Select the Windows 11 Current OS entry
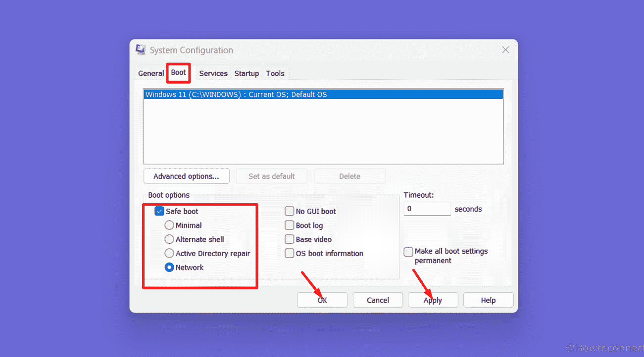This screenshot has width=644, height=357. click(x=323, y=94)
